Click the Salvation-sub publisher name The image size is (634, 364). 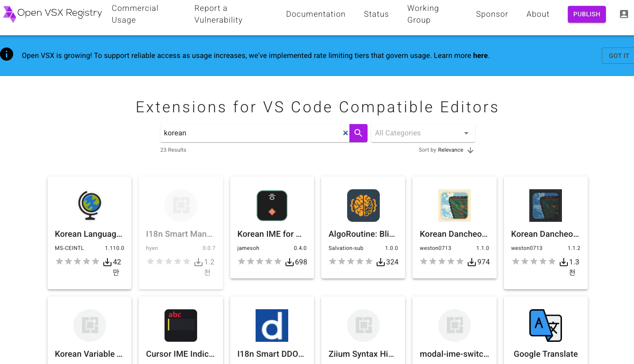(346, 248)
